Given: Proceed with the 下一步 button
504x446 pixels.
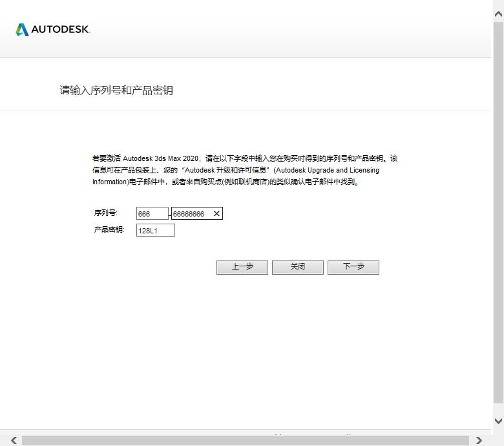Looking at the screenshot, I should coord(353,268).
